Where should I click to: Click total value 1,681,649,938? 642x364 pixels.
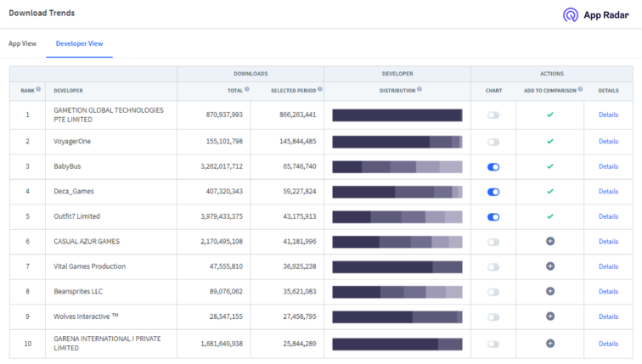pyautogui.click(x=222, y=344)
